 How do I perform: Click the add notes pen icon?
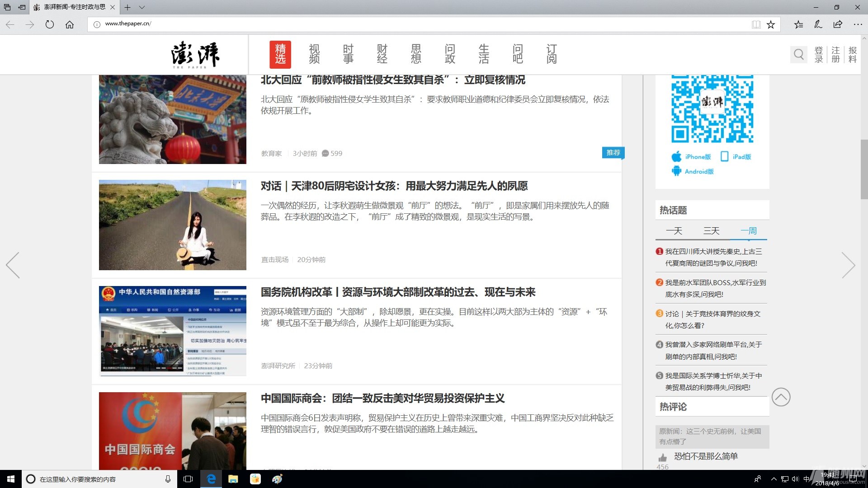[x=818, y=24]
